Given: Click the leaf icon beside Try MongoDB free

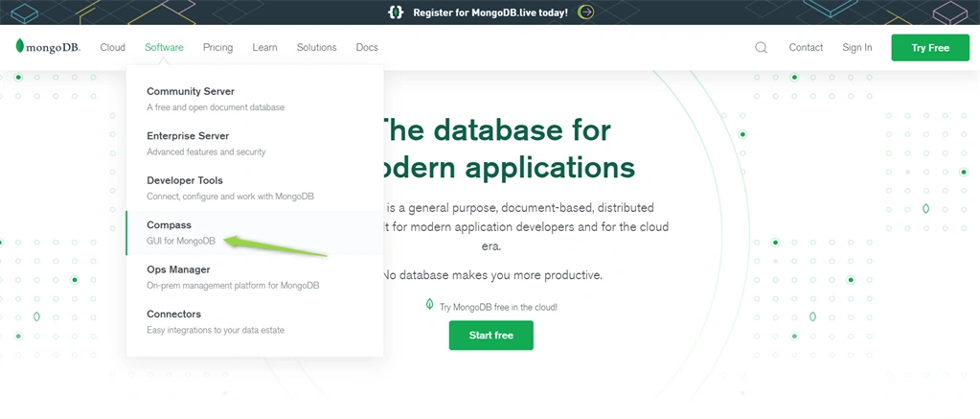Looking at the screenshot, I should (x=429, y=304).
